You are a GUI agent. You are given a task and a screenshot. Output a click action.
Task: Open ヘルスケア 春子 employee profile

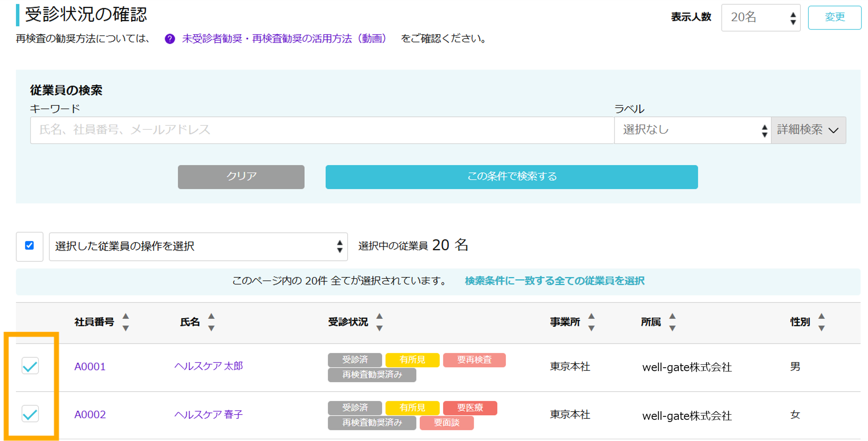point(209,414)
